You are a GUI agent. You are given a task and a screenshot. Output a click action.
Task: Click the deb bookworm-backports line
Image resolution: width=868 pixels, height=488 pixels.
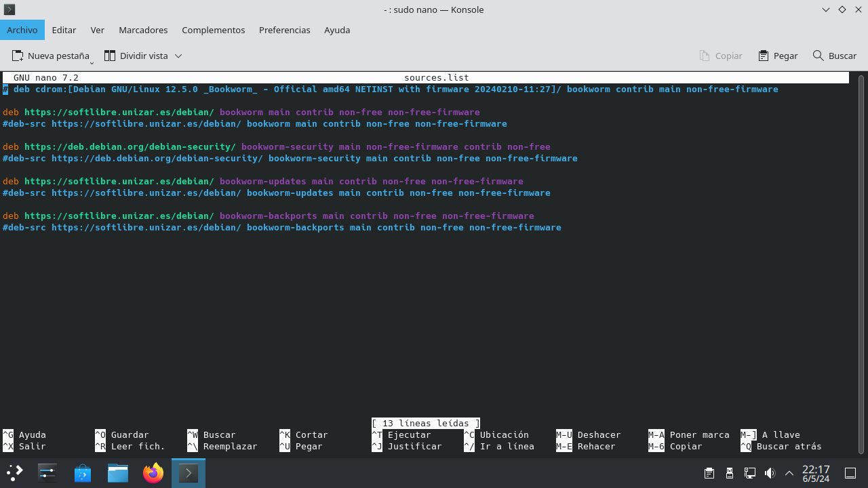269,216
